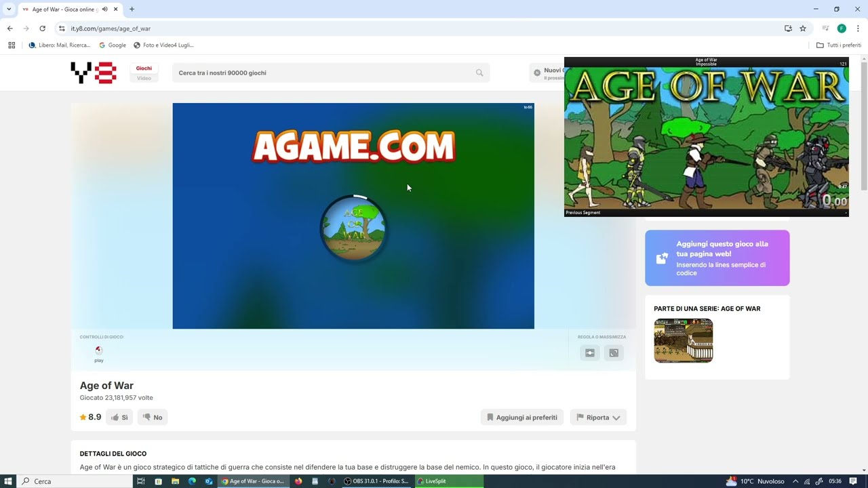
Task: Open Outlook from the taskbar
Action: [x=209, y=481]
